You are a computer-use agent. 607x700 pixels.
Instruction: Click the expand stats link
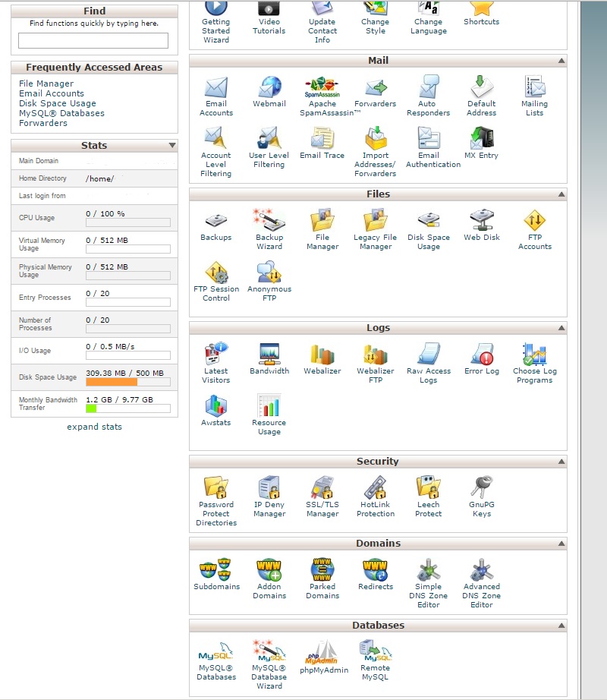(x=94, y=427)
